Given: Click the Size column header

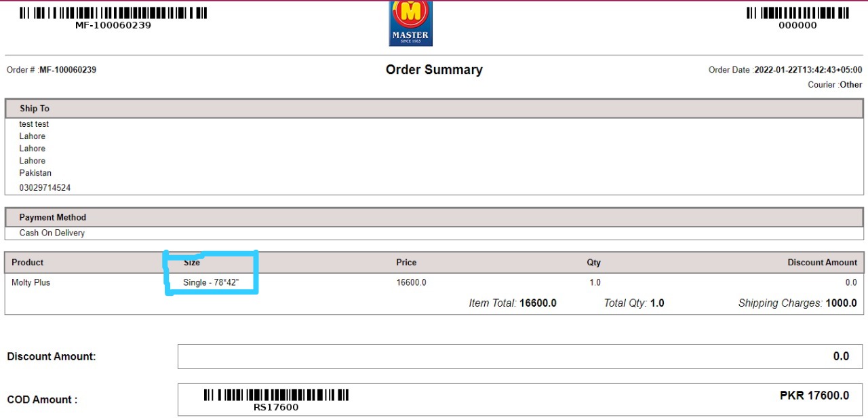Looking at the screenshot, I should click(192, 263).
